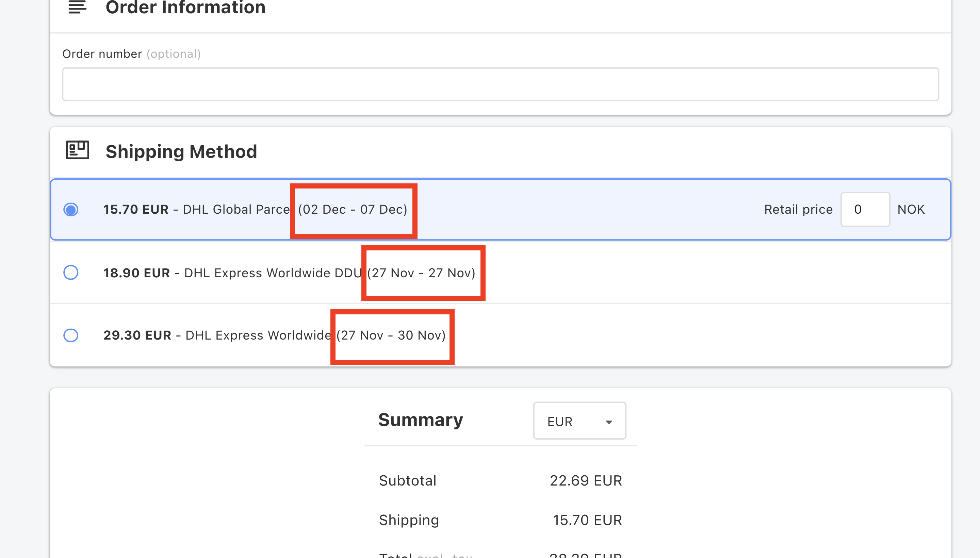
Task: Click the (02 Dec - 07 Dec) delivery dates
Action: tap(353, 210)
